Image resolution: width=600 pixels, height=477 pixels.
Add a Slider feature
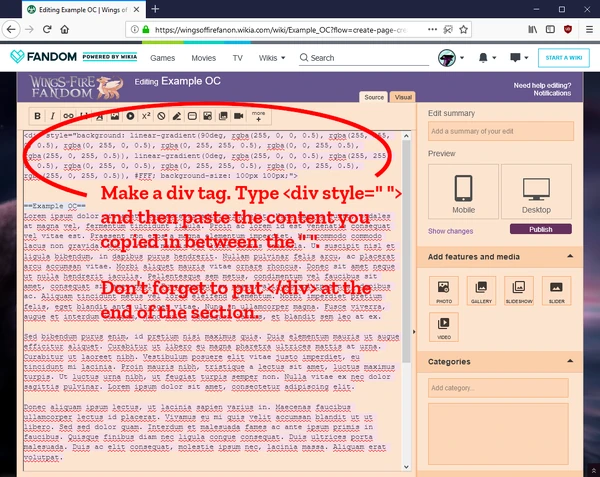pyautogui.click(x=556, y=291)
